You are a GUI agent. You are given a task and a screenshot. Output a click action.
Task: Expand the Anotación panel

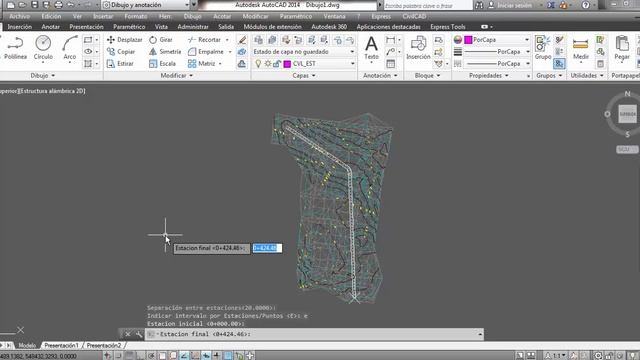(380, 76)
